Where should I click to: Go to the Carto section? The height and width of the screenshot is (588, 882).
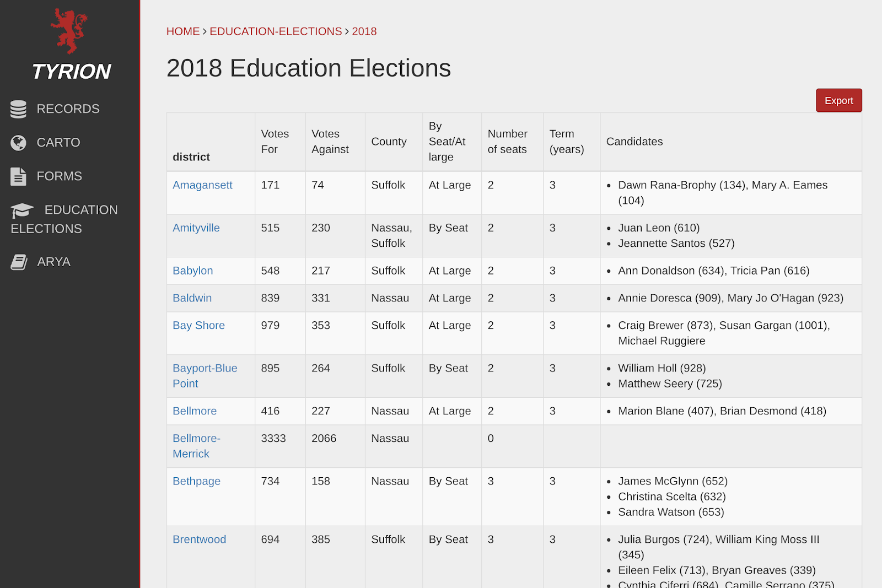pyautogui.click(x=58, y=143)
